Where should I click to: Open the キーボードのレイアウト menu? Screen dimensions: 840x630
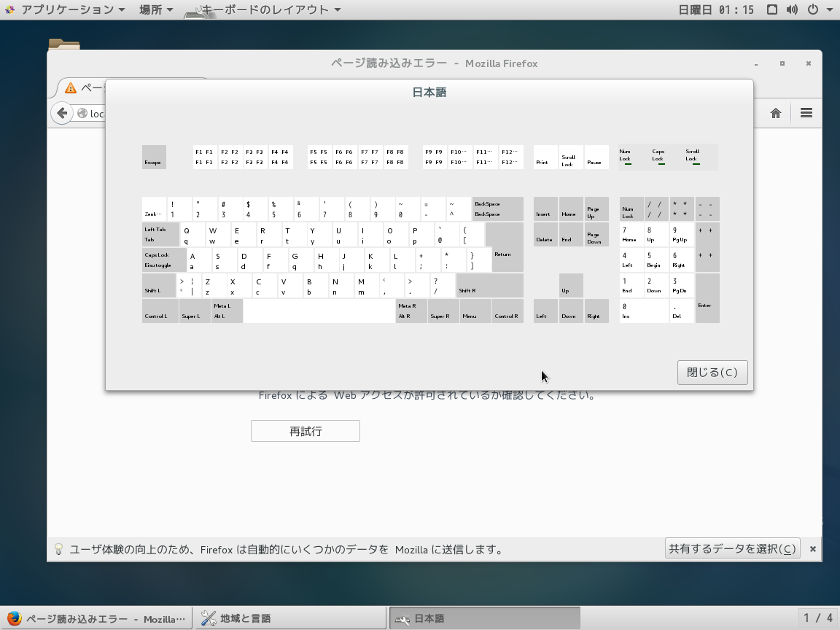click(262, 9)
